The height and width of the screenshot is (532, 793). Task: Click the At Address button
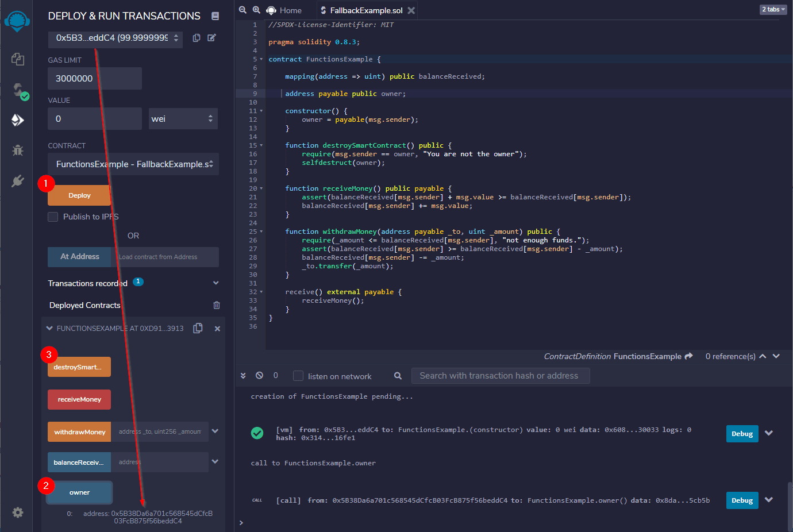[80, 257]
